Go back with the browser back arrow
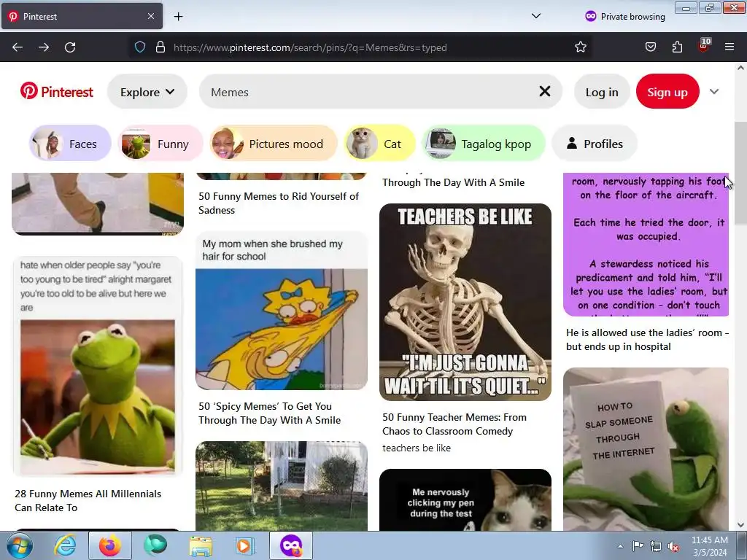The height and width of the screenshot is (560, 747). pos(18,47)
